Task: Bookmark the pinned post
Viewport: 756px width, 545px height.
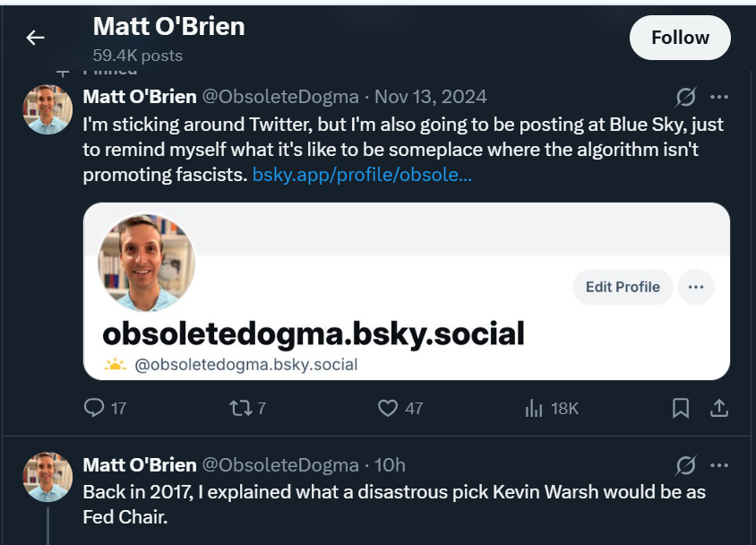Action: click(681, 409)
